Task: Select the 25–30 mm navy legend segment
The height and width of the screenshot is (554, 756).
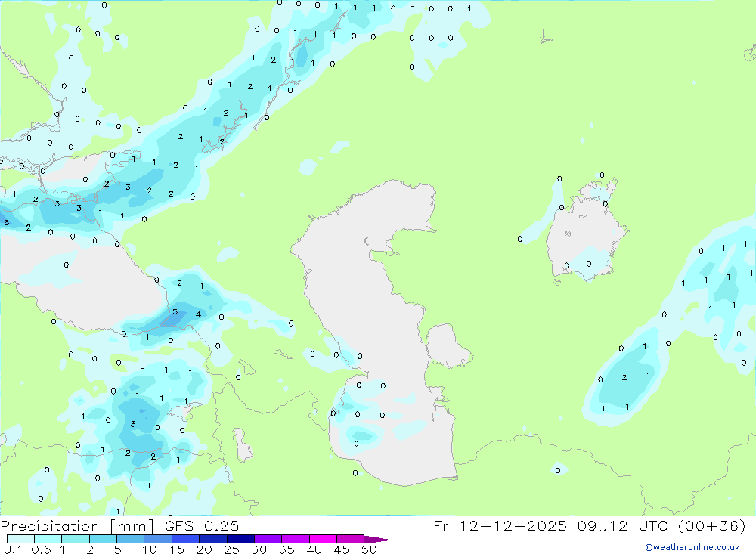Action: pyautogui.click(x=240, y=539)
